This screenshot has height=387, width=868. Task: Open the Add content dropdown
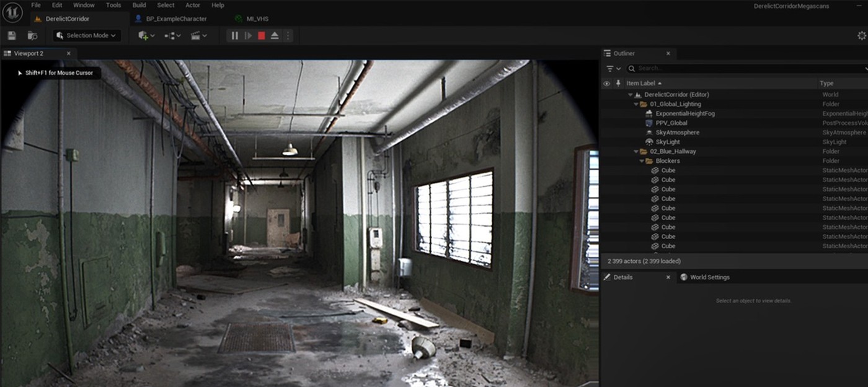pos(146,36)
